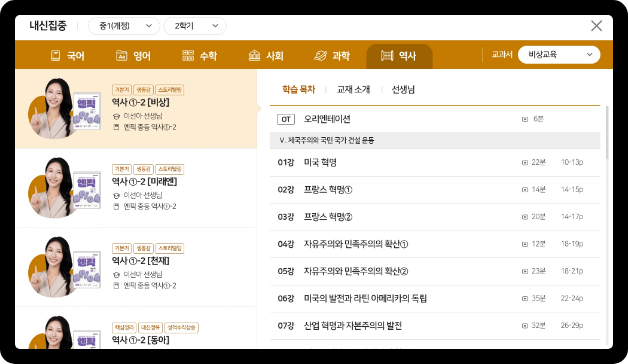Screen dimensions: 628x364
Task: Click the teacher icon in [미래엔] course
Action: point(116,195)
